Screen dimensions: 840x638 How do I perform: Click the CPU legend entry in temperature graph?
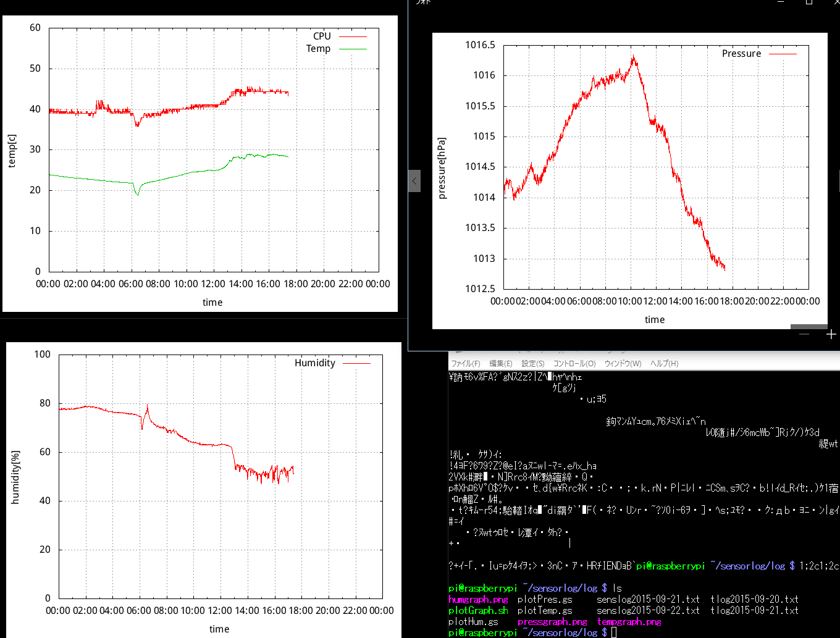pyautogui.click(x=322, y=36)
